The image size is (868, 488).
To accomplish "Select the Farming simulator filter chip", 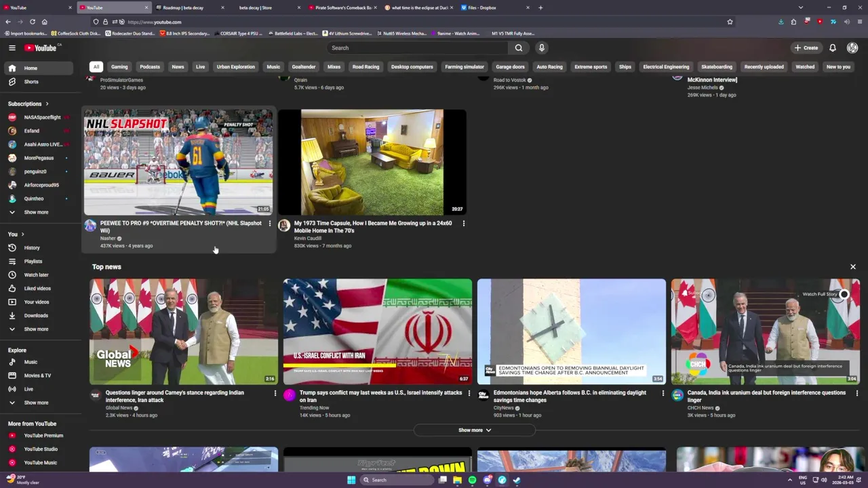I will (465, 67).
